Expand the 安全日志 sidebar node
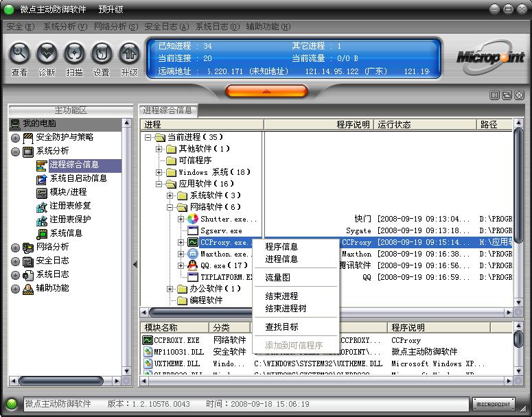Screen dimensions: 532x417 pos(15,261)
